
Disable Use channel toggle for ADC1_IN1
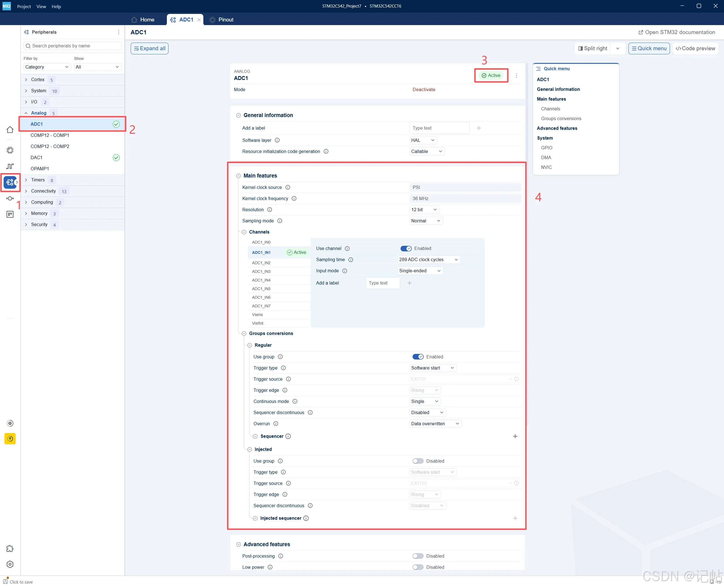click(406, 249)
